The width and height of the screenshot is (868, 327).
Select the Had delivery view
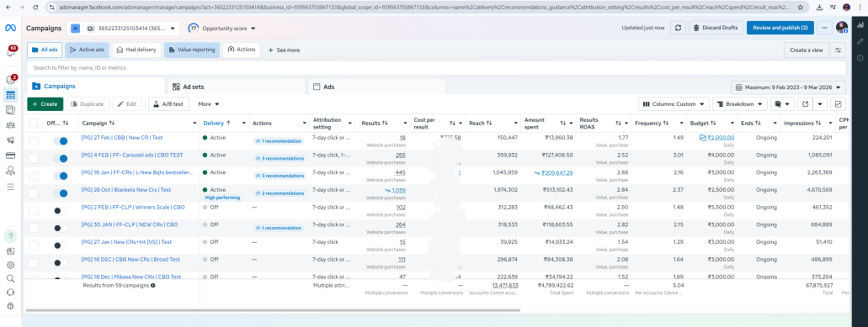click(136, 50)
